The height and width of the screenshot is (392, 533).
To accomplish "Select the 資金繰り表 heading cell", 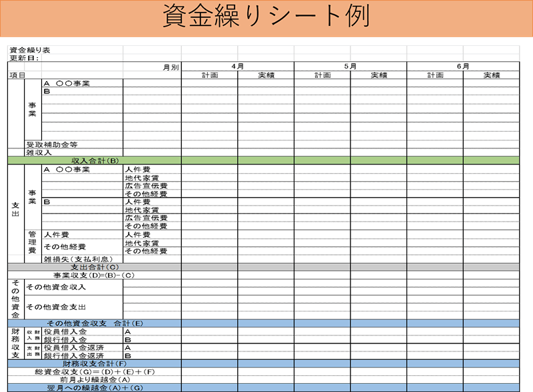I will click(29, 50).
